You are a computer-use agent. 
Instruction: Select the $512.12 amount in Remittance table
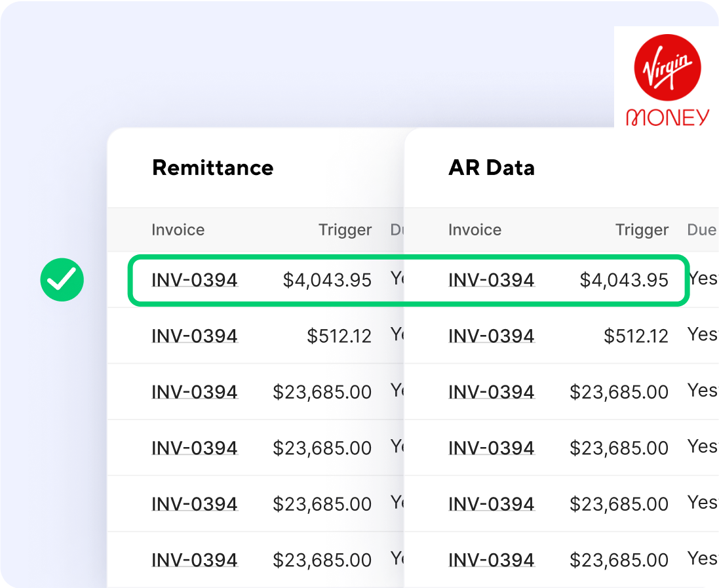(x=339, y=336)
